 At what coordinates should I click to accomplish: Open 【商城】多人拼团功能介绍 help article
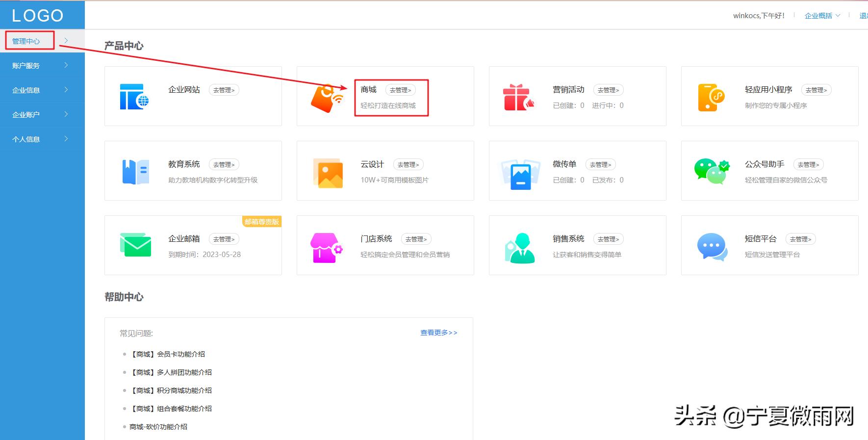(171, 372)
